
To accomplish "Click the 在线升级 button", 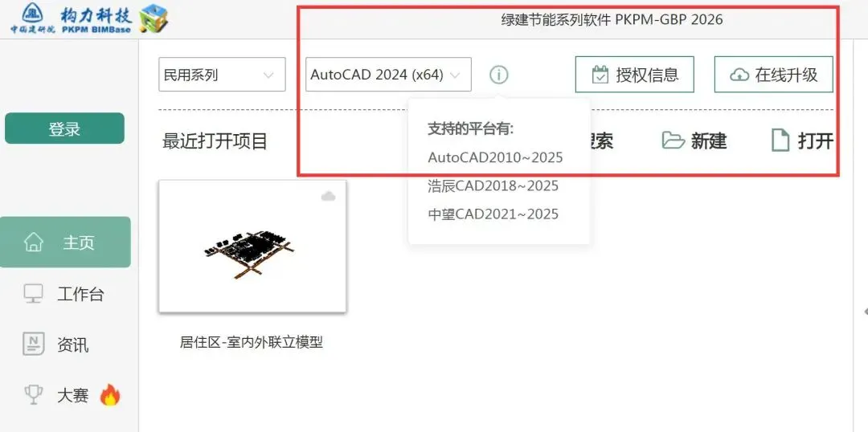I will point(774,74).
